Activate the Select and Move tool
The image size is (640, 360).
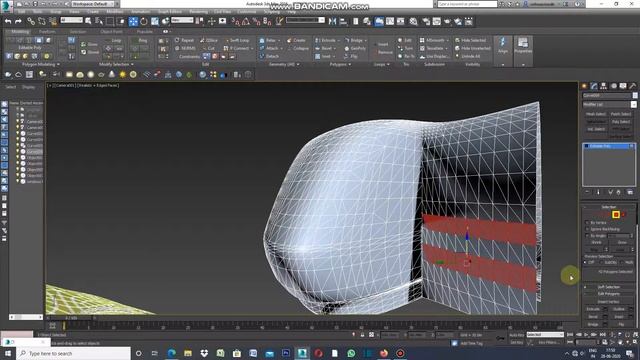click(x=133, y=21)
